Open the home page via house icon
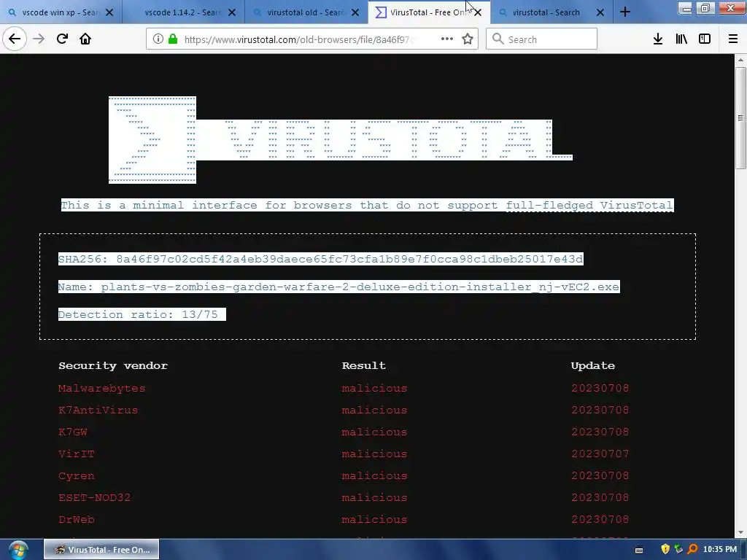Image resolution: width=747 pixels, height=560 pixels. (x=85, y=39)
